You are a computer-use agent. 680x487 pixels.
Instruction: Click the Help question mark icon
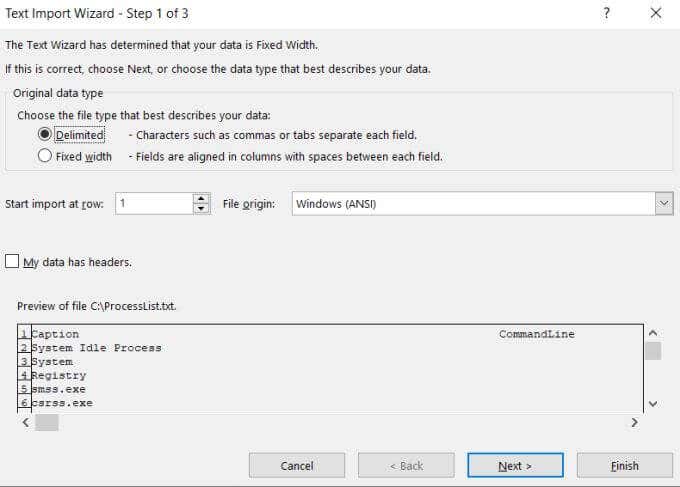[606, 14]
